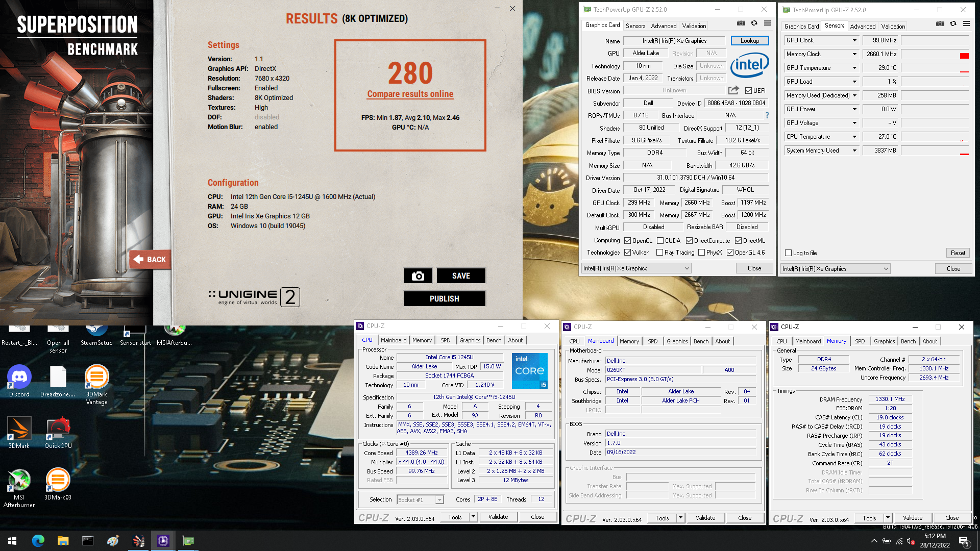The image size is (980, 551).
Task: Expand the GPU Temperature sensor dropdown
Action: pos(854,68)
